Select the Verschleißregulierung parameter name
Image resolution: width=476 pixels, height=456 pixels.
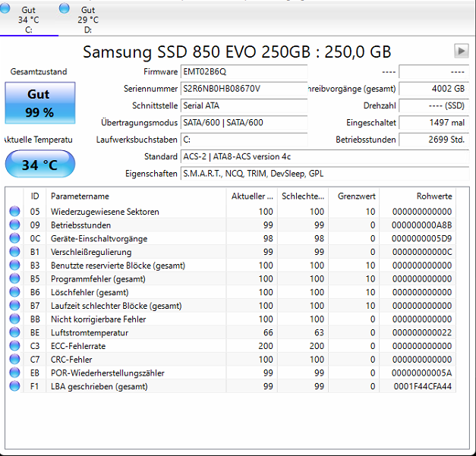point(91,252)
